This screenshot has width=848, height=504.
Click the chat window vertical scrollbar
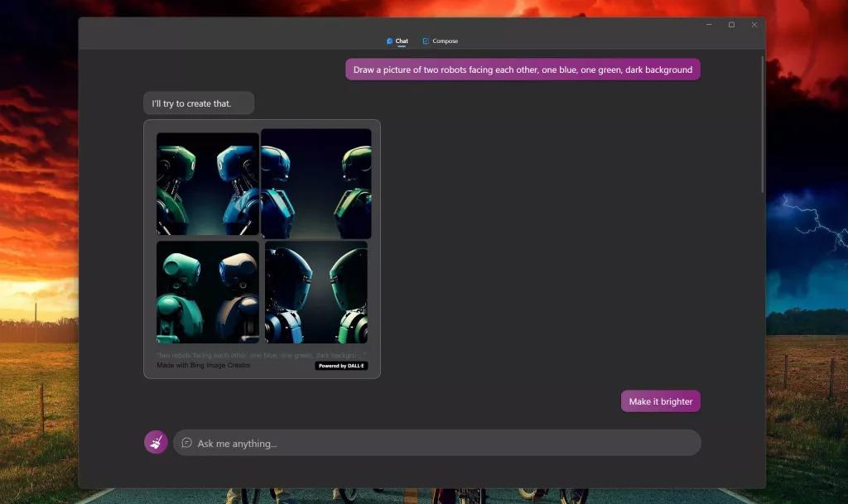(x=763, y=124)
